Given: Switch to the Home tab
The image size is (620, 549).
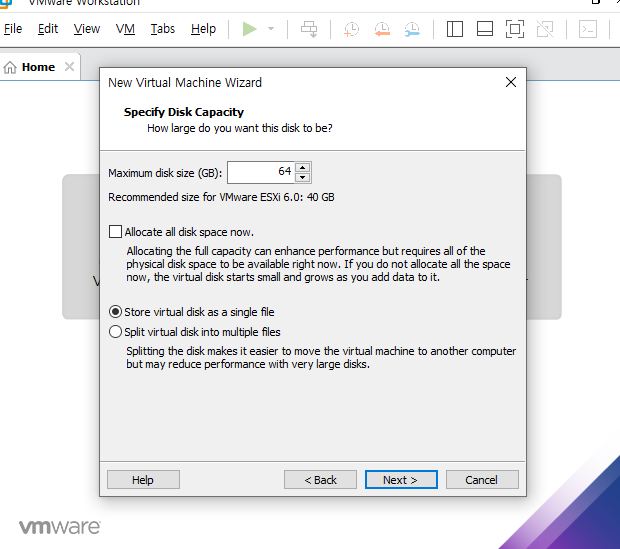Looking at the screenshot, I should point(38,67).
